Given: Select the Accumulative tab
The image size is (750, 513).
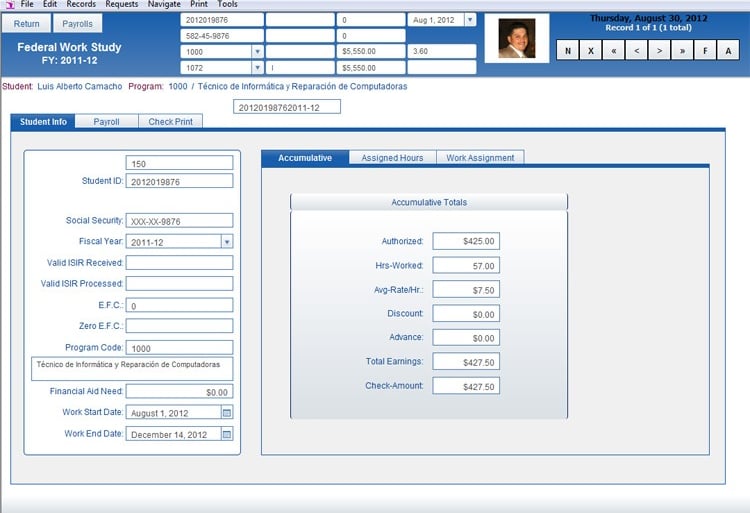Looking at the screenshot, I should [x=305, y=158].
